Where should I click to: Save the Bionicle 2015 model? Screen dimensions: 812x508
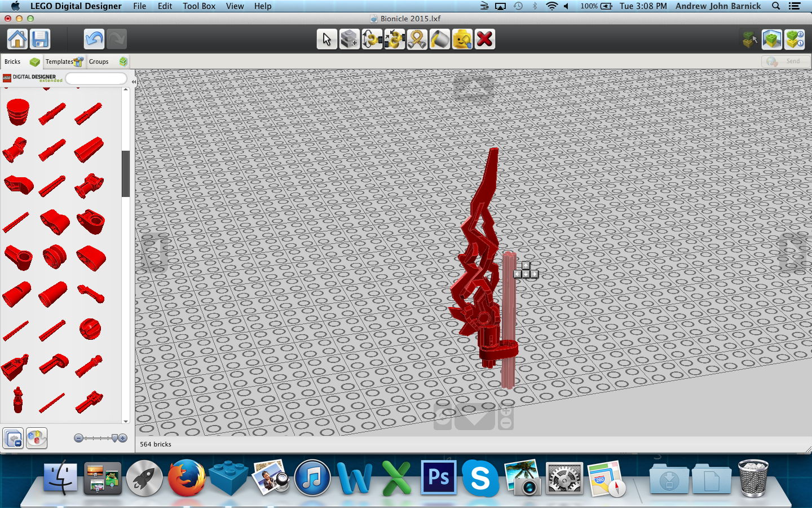coord(40,40)
